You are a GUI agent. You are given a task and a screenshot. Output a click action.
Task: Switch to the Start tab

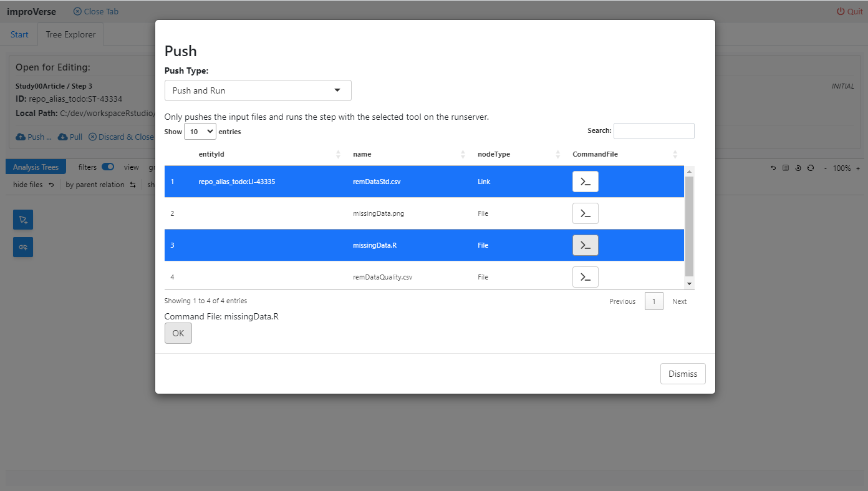point(19,34)
